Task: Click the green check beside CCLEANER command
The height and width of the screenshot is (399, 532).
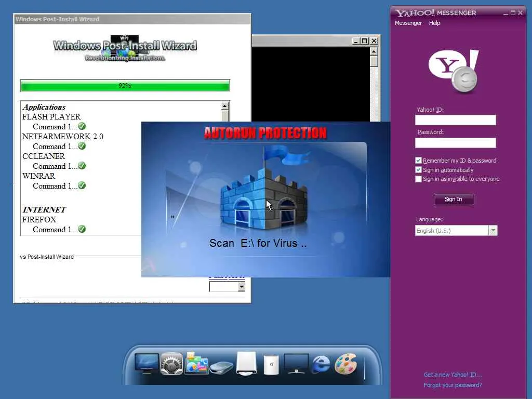Action: [82, 166]
